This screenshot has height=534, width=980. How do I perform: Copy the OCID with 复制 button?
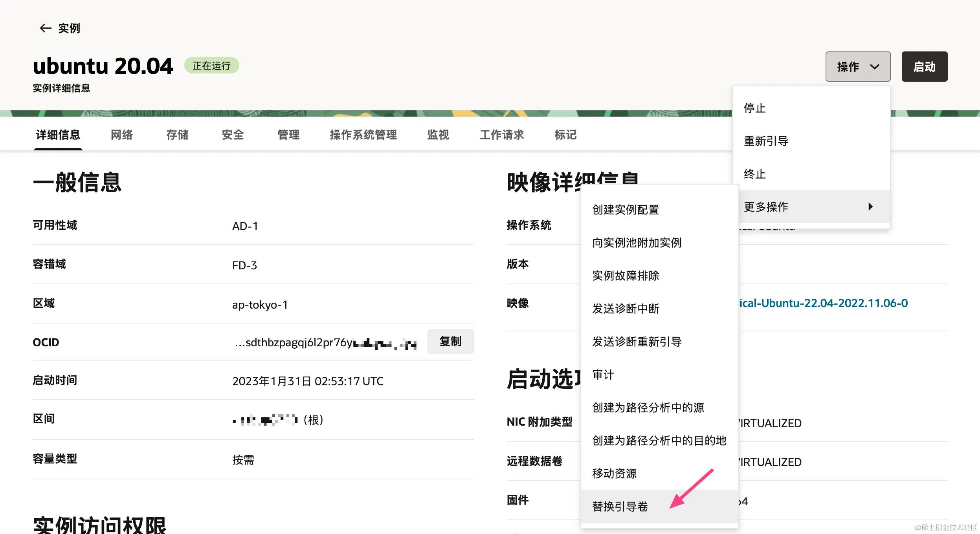pyautogui.click(x=450, y=342)
